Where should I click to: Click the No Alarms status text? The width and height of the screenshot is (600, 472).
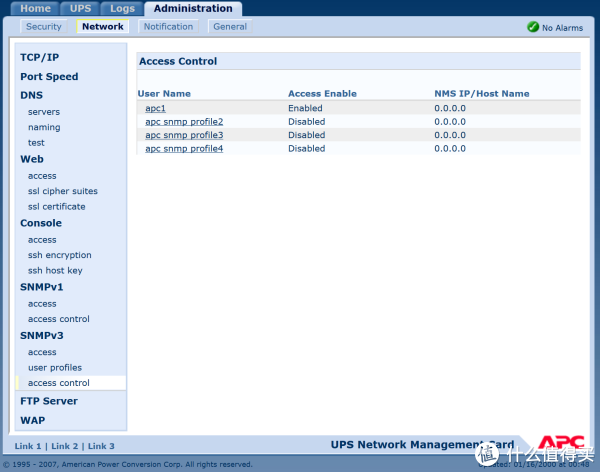[x=562, y=28]
